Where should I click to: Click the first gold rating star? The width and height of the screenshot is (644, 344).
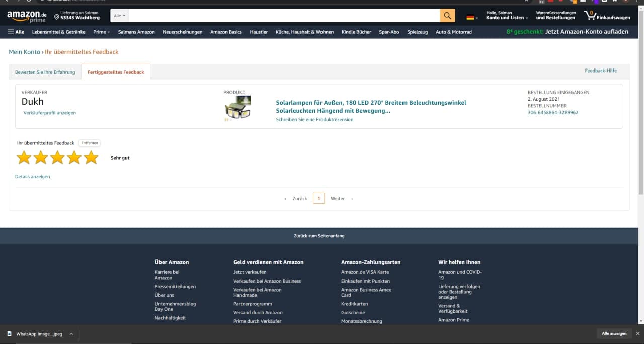click(24, 158)
